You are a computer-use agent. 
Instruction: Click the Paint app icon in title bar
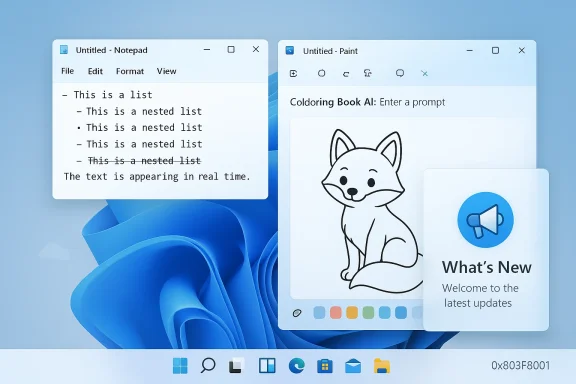[290, 50]
